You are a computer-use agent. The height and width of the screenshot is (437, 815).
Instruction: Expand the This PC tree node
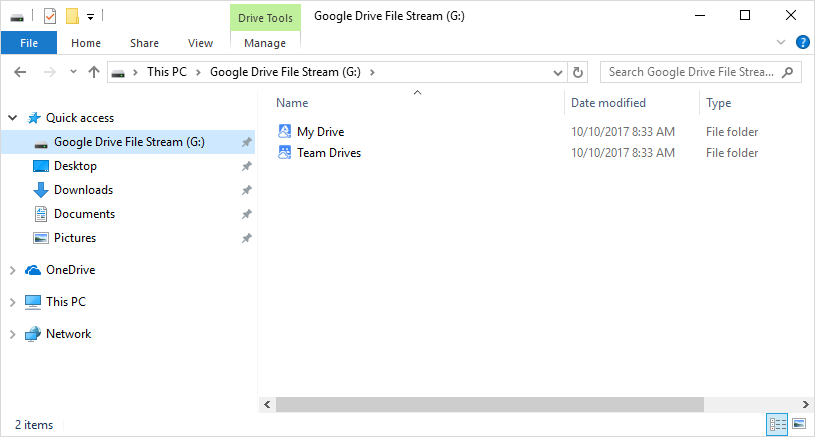tap(12, 302)
